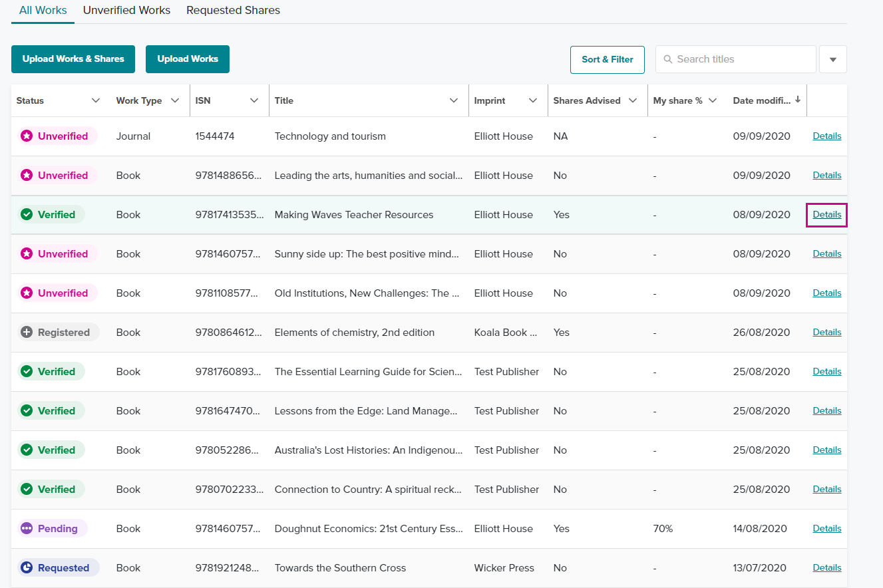The image size is (883, 588).
Task: Click the Title column header label
Action: point(284,100)
